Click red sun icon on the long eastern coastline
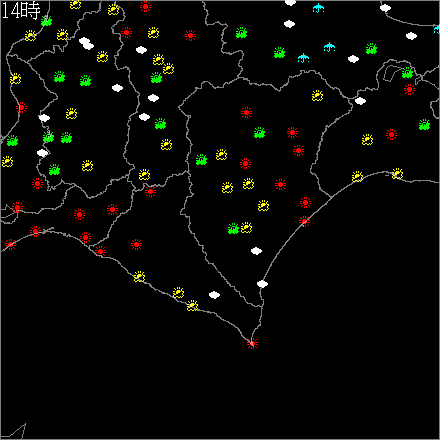440x440 pixels. tap(304, 221)
